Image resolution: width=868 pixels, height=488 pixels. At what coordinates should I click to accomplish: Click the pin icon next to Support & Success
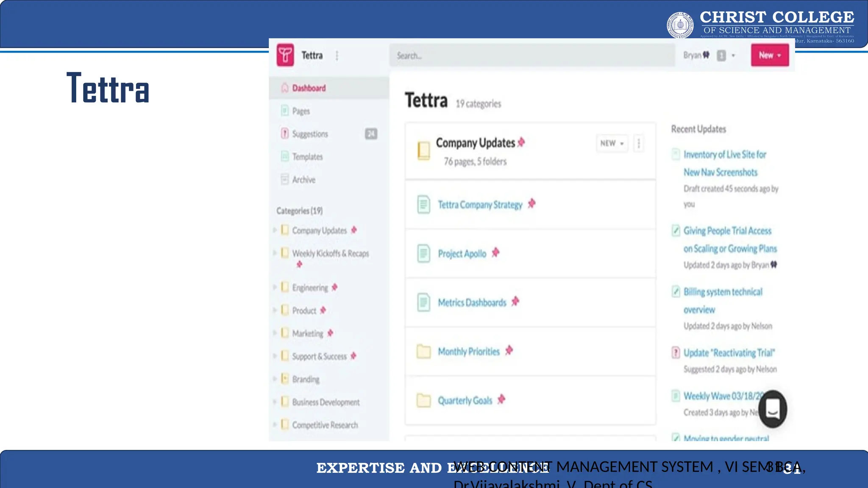[x=353, y=356]
